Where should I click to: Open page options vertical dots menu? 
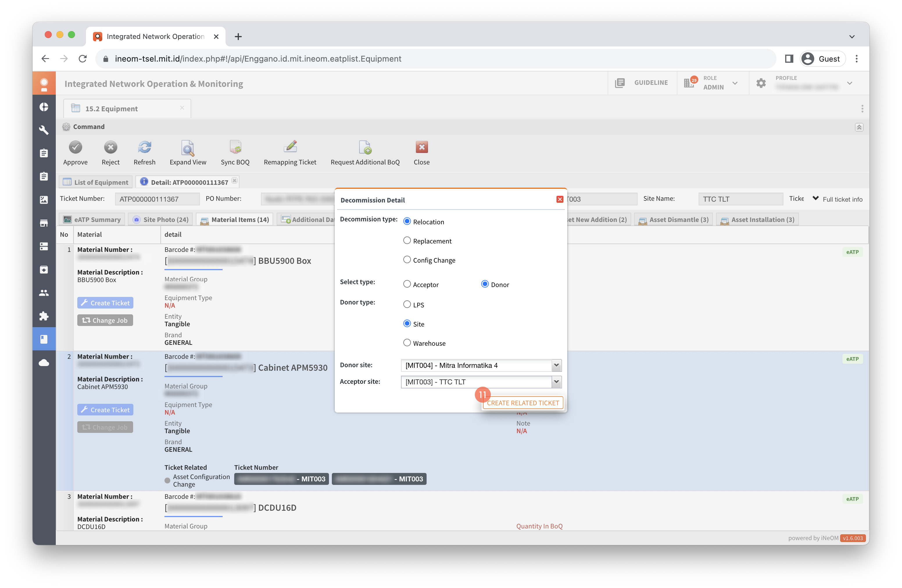(x=862, y=109)
